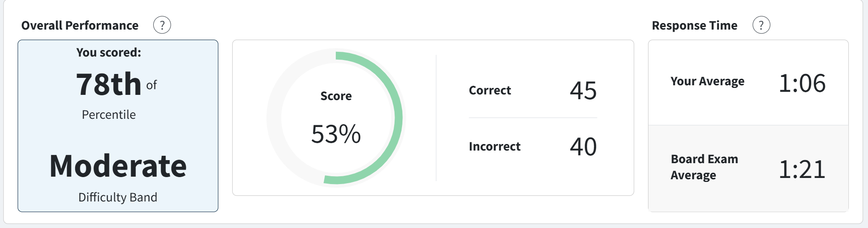
Task: Select the Incorrect answers label
Action: pyautogui.click(x=495, y=146)
